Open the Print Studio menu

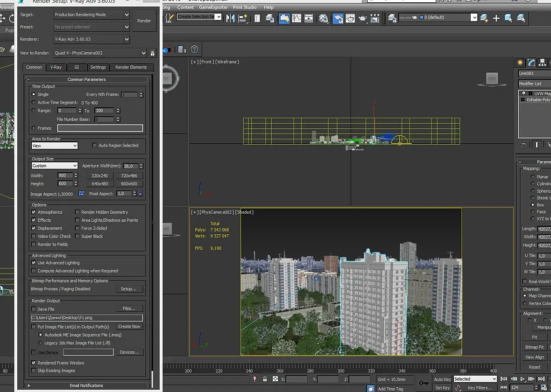[x=245, y=7]
